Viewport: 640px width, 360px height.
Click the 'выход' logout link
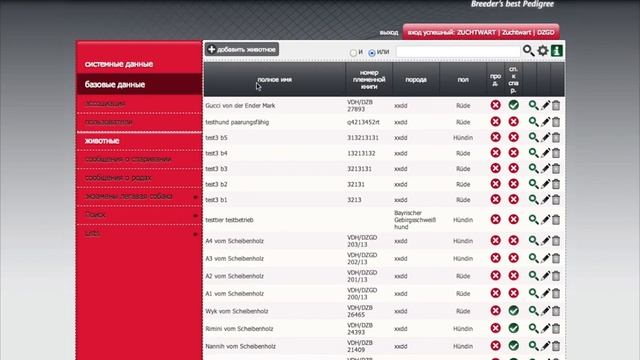click(389, 32)
